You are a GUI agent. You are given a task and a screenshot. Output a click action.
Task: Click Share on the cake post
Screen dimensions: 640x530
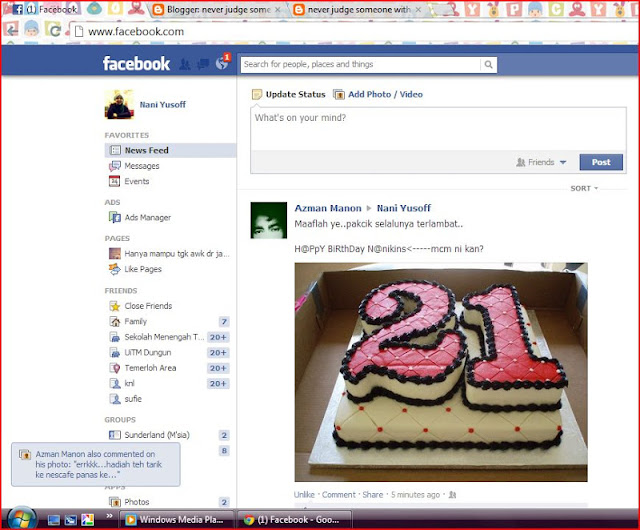tap(373, 495)
